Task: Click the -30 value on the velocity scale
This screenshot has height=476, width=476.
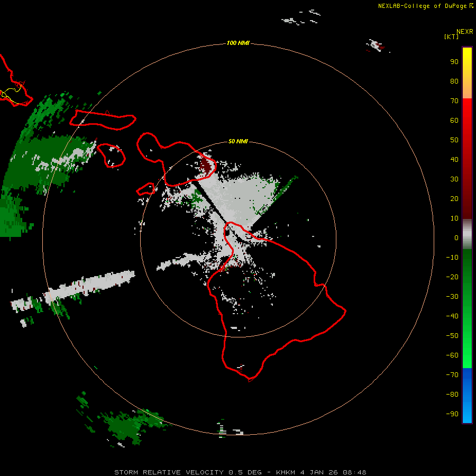Action: point(452,297)
